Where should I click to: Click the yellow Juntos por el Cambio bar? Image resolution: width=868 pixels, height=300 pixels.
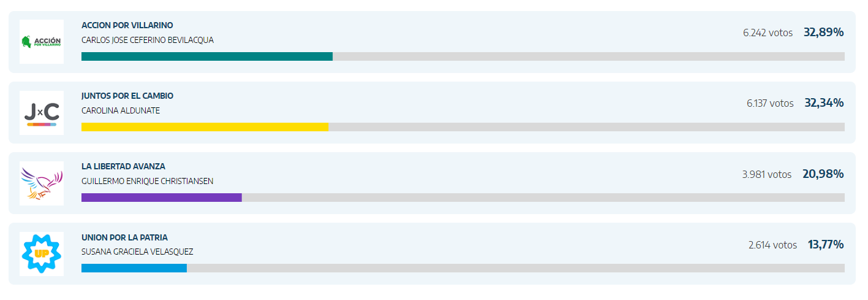click(x=205, y=127)
